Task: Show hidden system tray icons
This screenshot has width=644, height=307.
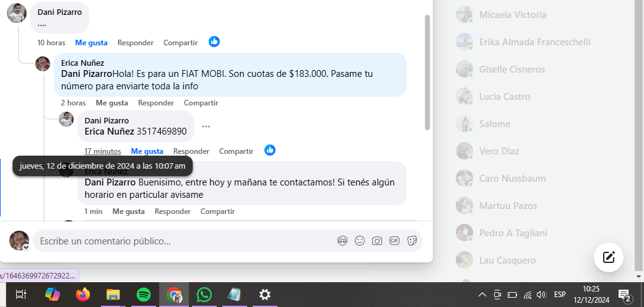Action: (x=482, y=295)
